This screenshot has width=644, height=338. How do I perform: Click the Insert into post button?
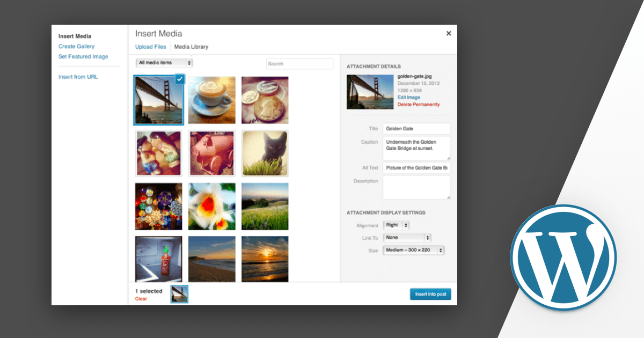(x=430, y=294)
